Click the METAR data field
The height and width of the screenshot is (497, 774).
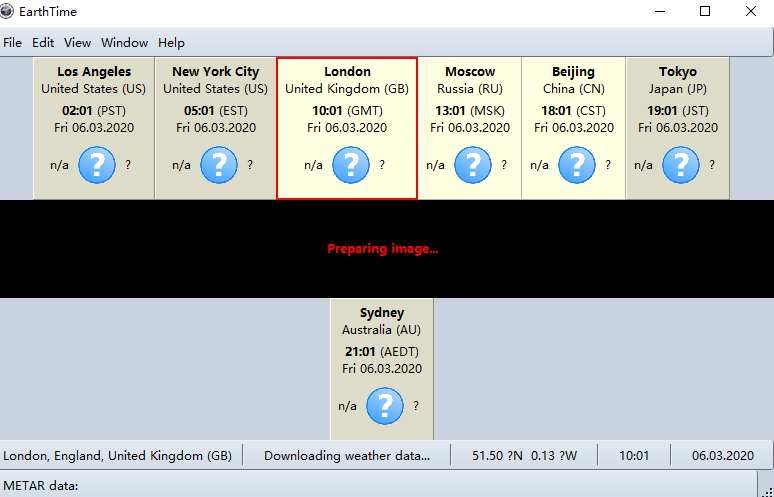click(x=378, y=486)
